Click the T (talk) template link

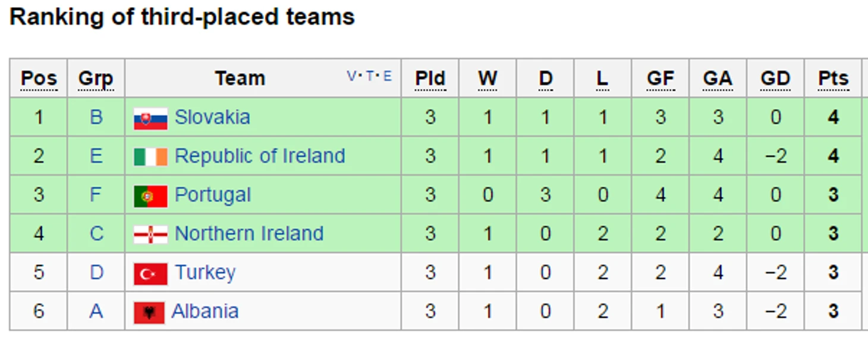point(370,76)
